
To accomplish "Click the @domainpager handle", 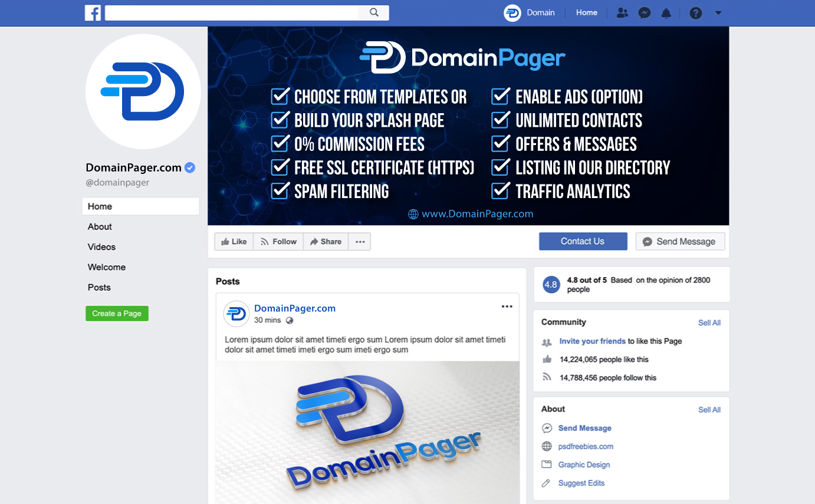I will point(117,183).
